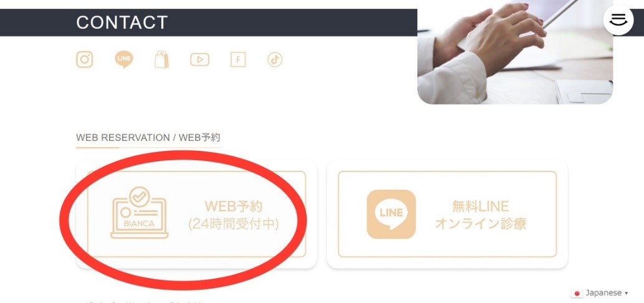Click the LINE online consultation card frame

pos(447,214)
